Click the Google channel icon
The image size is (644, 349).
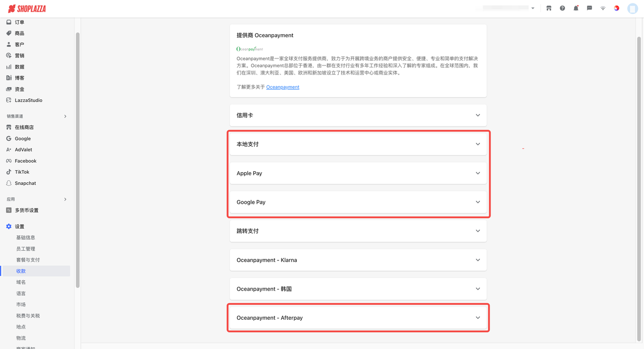(9, 138)
